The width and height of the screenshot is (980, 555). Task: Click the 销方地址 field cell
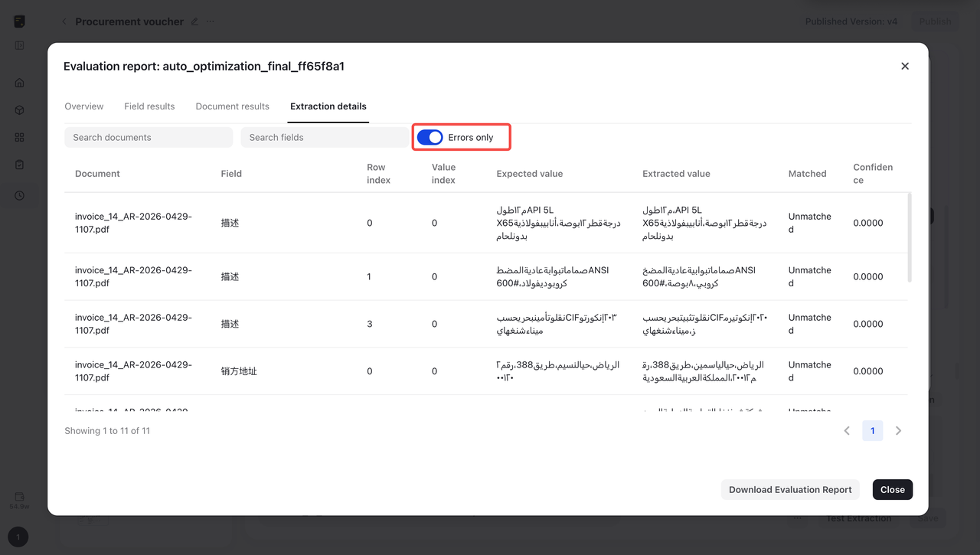pyautogui.click(x=239, y=371)
